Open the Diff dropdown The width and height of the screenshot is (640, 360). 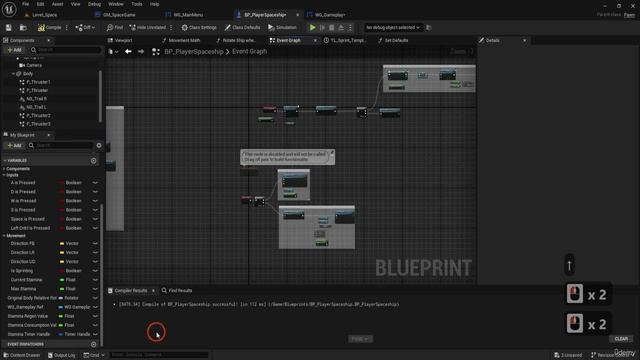(x=85, y=27)
